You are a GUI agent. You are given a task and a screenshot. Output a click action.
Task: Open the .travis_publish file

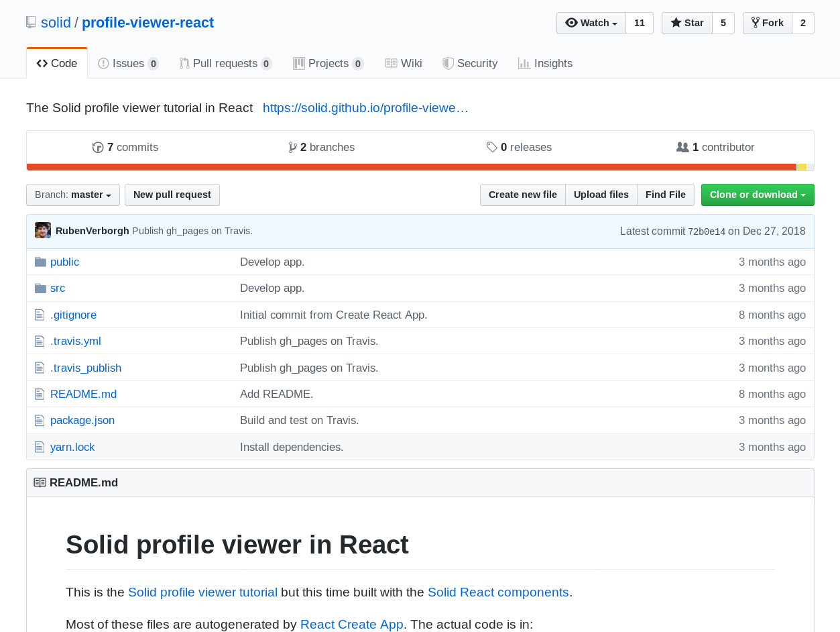pos(86,368)
